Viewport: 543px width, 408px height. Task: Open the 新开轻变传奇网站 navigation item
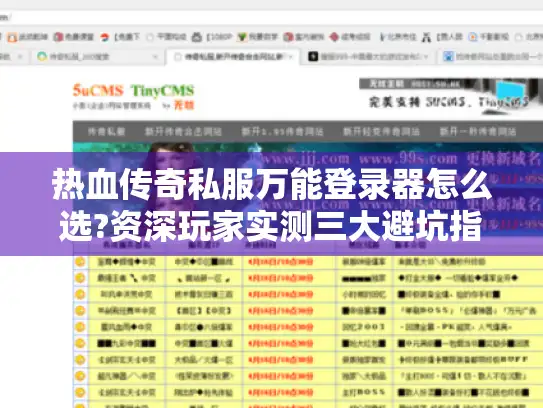pyautogui.click(x=381, y=132)
